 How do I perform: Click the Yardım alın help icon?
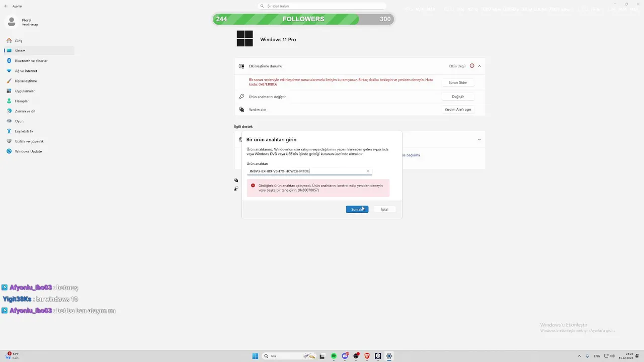click(242, 110)
